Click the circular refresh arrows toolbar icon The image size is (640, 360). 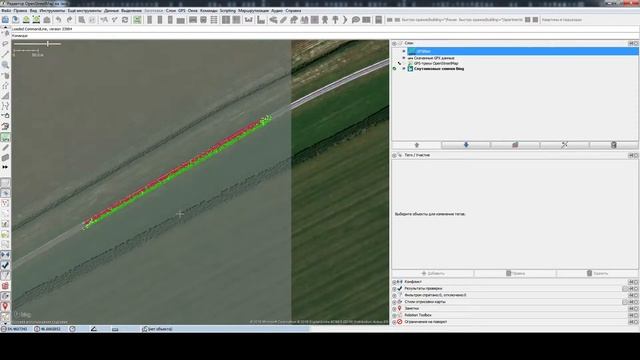tap(125, 20)
